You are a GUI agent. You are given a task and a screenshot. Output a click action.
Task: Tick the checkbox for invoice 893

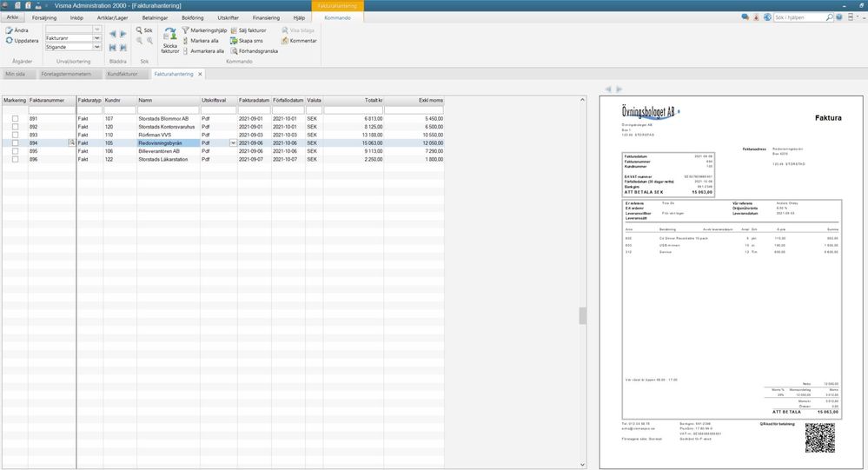[15, 135]
